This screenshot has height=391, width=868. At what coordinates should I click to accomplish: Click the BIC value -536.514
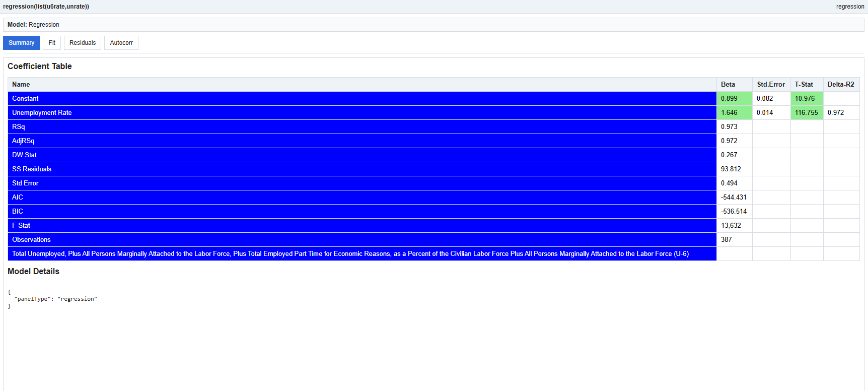point(734,212)
